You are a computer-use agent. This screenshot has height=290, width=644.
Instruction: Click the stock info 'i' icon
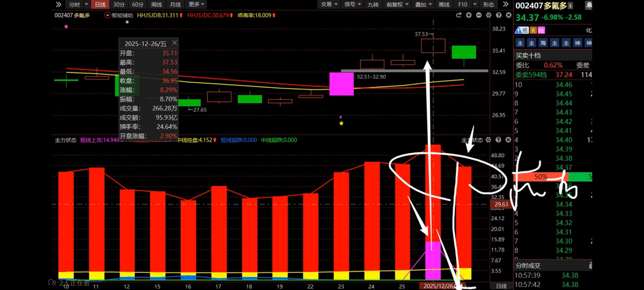click(570, 5)
